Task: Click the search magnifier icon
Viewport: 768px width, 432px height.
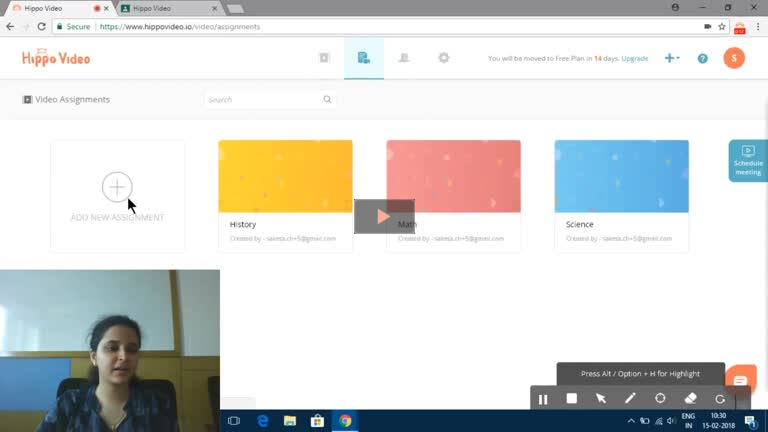Action: click(x=327, y=99)
